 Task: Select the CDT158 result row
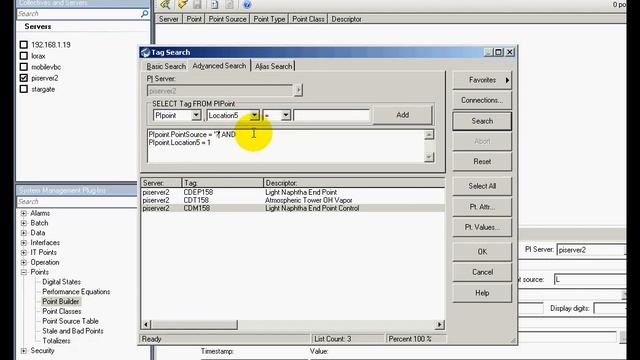click(293, 200)
